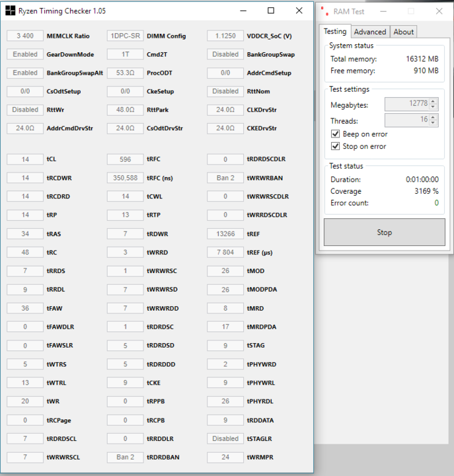Click the tRC value 48
The image size is (454, 476).
[25, 252]
